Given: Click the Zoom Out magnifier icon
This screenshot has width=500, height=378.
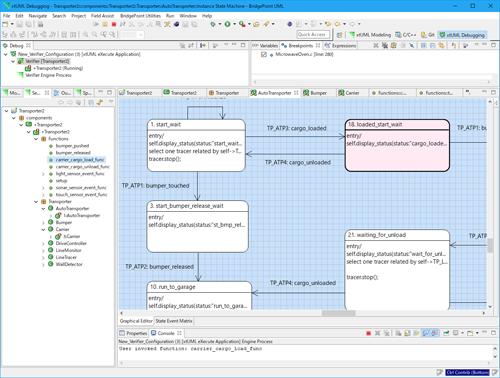Looking at the screenshot, I should (x=95, y=34).
